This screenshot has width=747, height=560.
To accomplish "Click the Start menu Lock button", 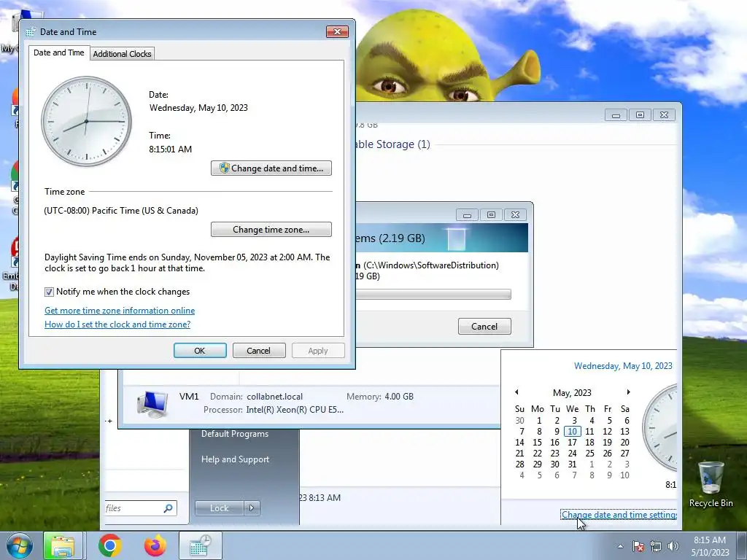I will (x=220, y=508).
